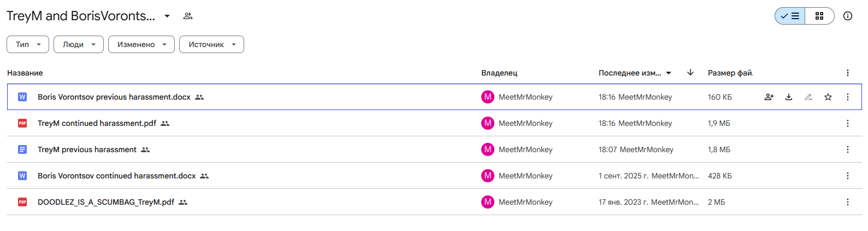Switch to grid view layout

[x=819, y=16]
